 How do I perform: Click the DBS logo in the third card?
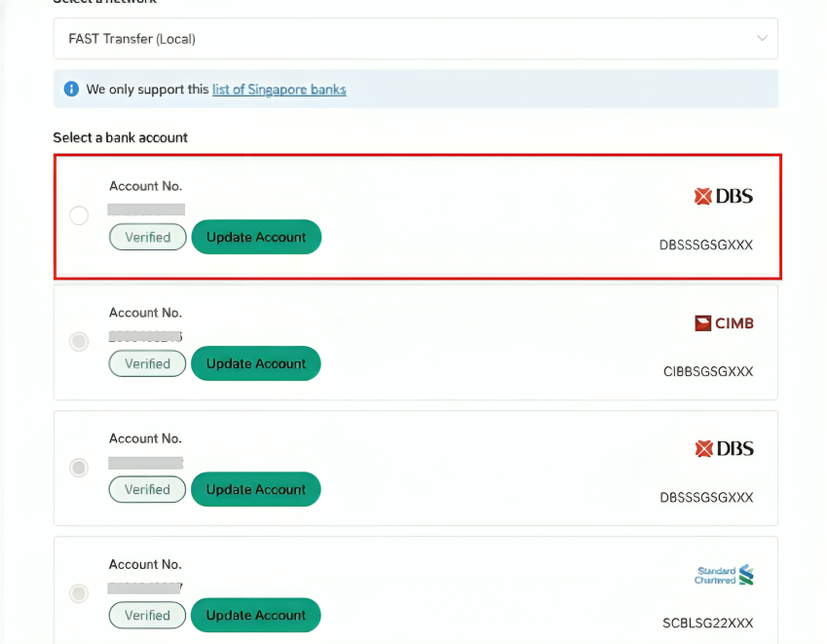coord(724,449)
